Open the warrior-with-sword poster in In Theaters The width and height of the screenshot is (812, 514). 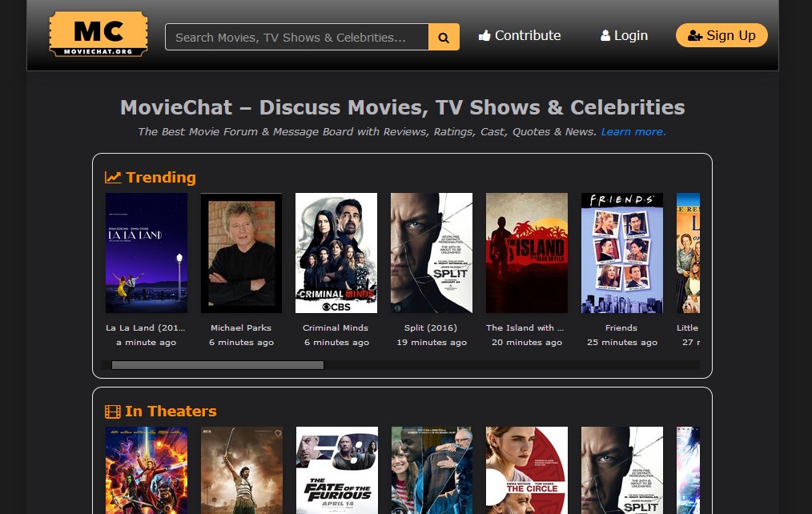pyautogui.click(x=242, y=470)
